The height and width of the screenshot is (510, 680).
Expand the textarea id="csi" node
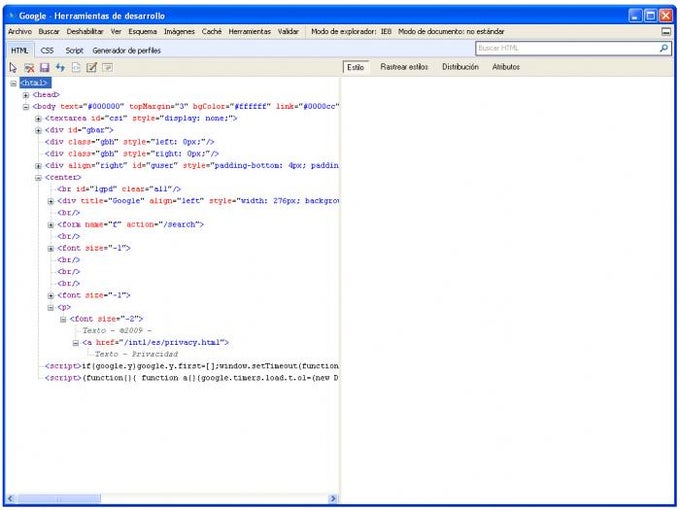(38, 118)
